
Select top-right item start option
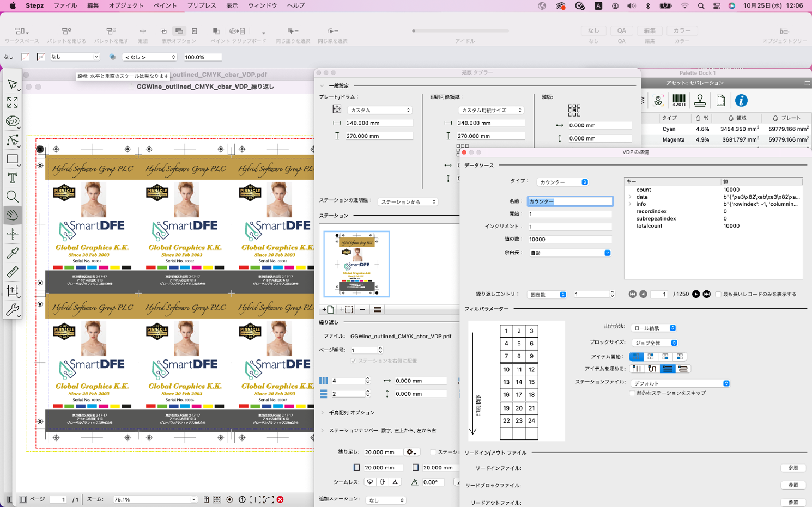pyautogui.click(x=651, y=357)
